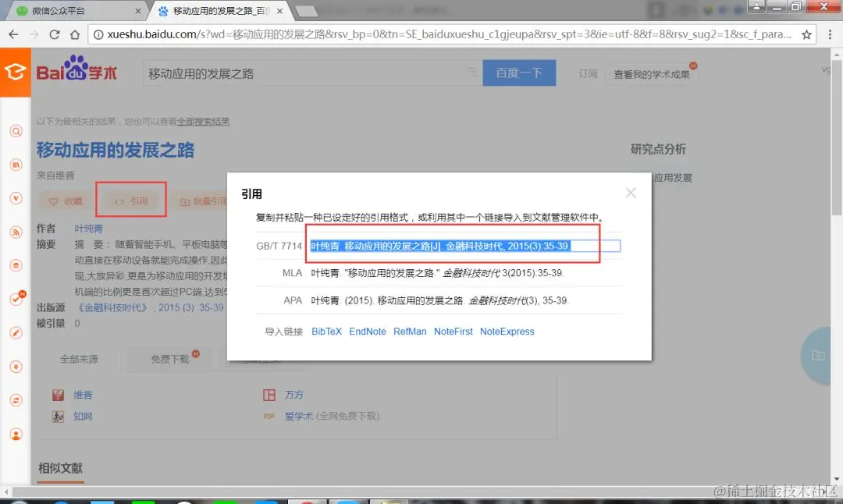The image size is (843, 504).
Task: Open author link 叶纯青
Action: click(x=89, y=229)
